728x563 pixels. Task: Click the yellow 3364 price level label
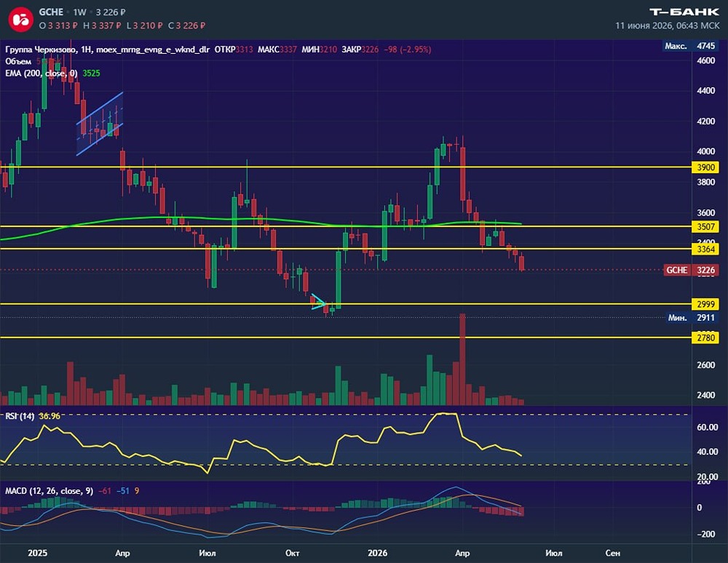coord(705,249)
